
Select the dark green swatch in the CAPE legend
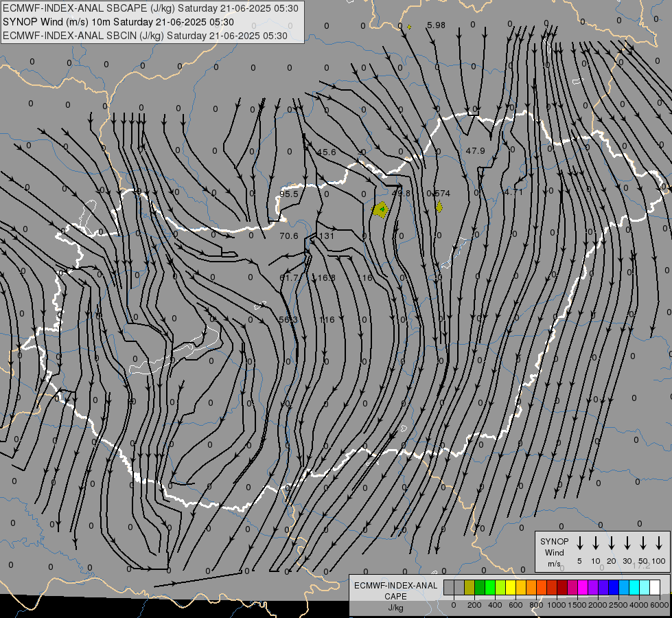[x=480, y=588]
